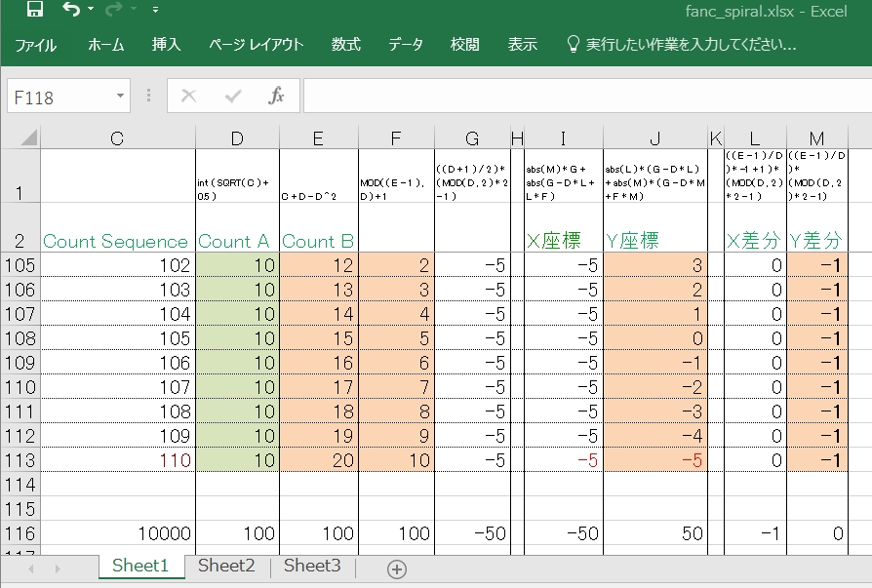Open the 表示 ribbon tab
This screenshot has height=588, width=872.
(x=522, y=45)
